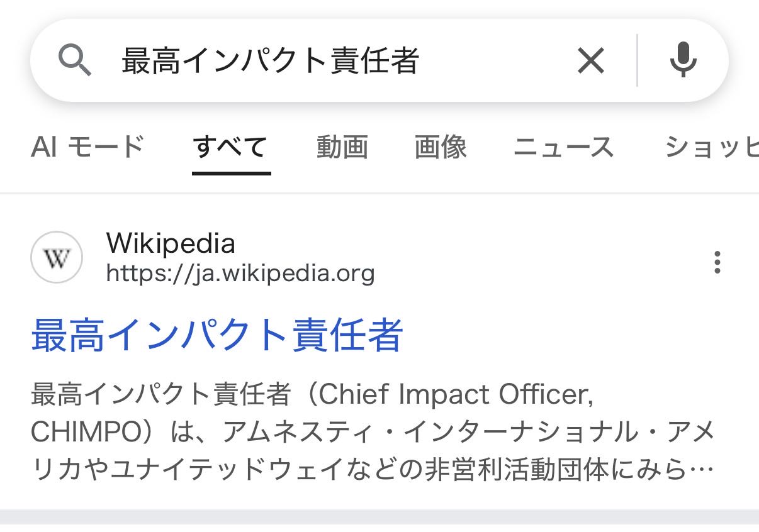
Task: Click the gray divider below the result
Action: click(379, 518)
